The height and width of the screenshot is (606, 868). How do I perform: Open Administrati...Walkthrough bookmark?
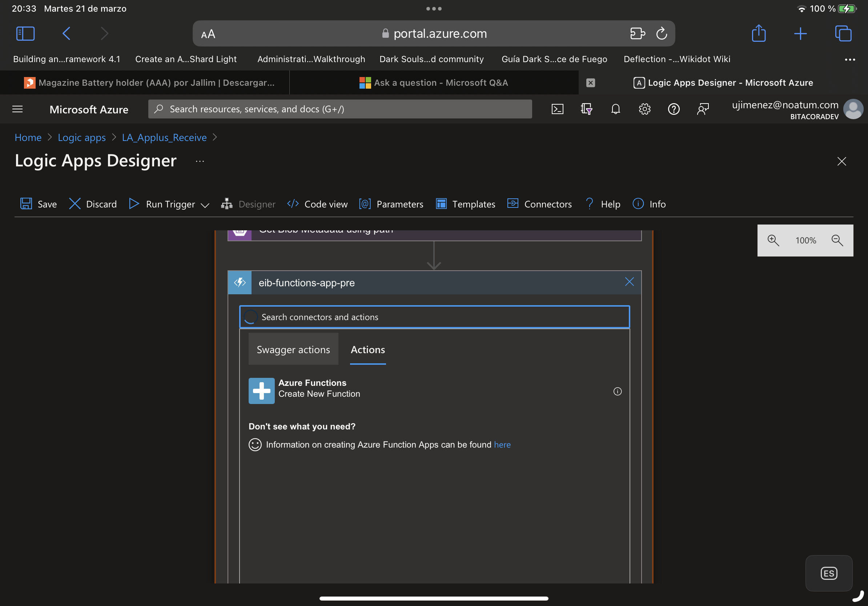point(311,59)
